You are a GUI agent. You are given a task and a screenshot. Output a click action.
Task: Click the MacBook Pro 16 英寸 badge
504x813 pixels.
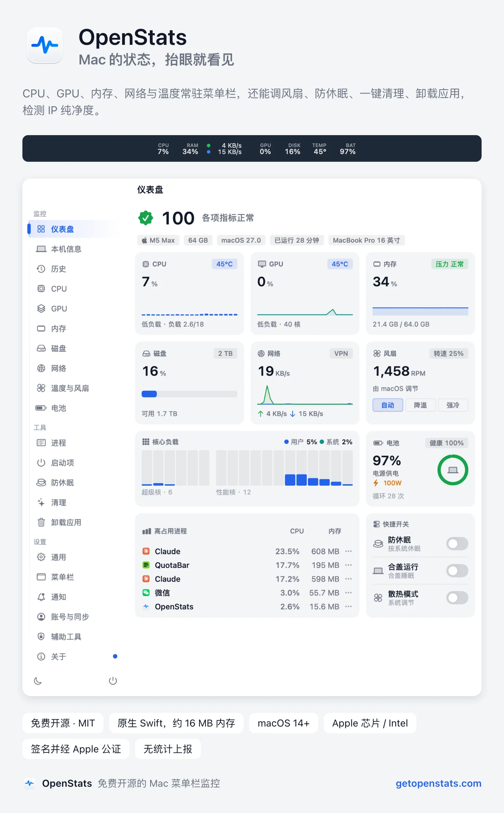(366, 240)
